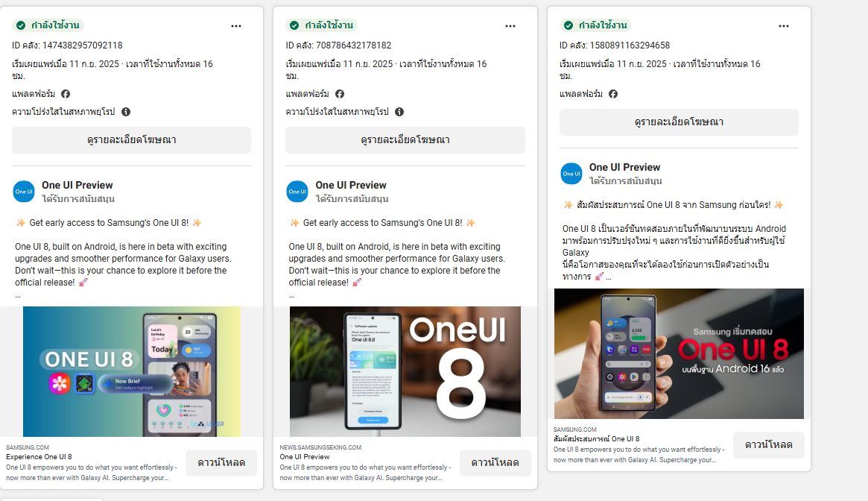Click Facebook platform icon in first ad card
Image resolution: width=868 pixels, height=501 pixels.
(x=66, y=94)
